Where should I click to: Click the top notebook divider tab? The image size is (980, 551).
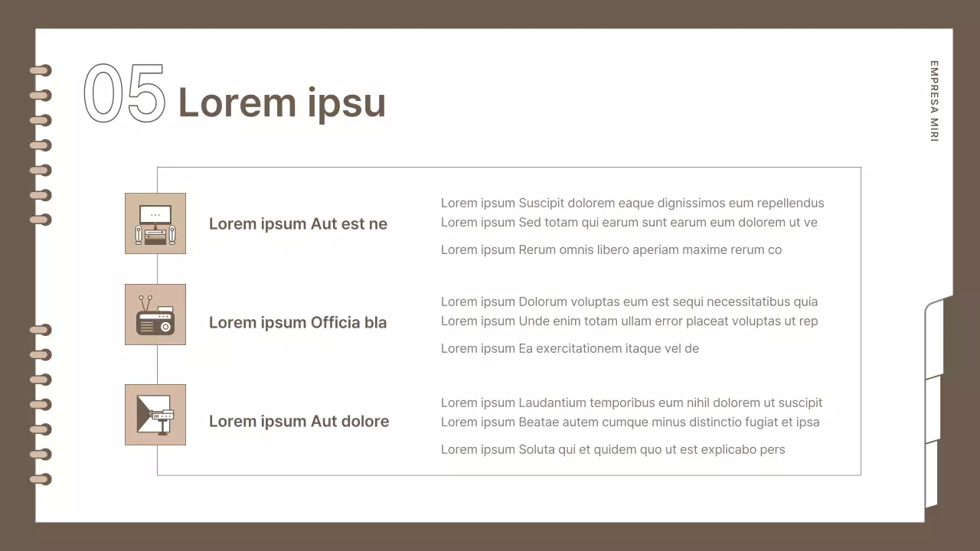pos(936,337)
